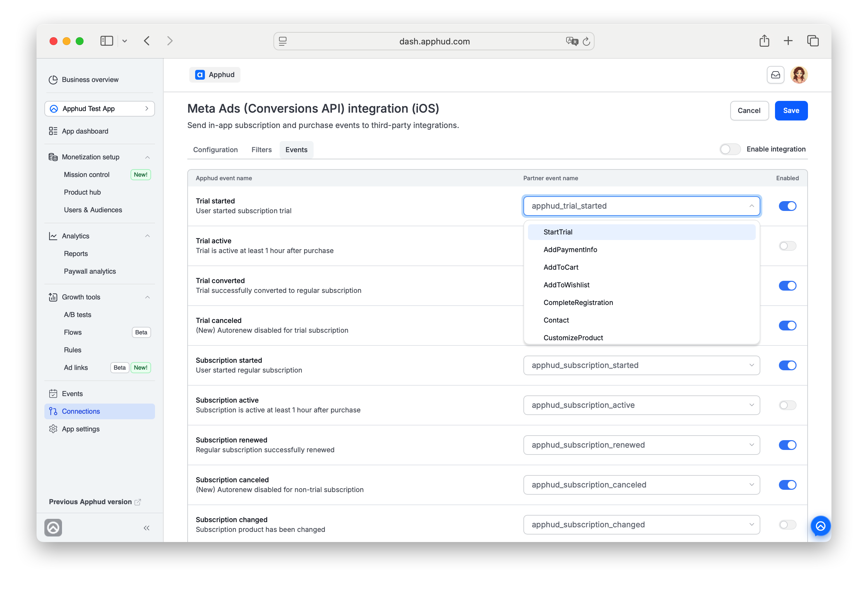Click the Apphud logo at sidebar bottom
Screen dimensions: 868x591
53,528
